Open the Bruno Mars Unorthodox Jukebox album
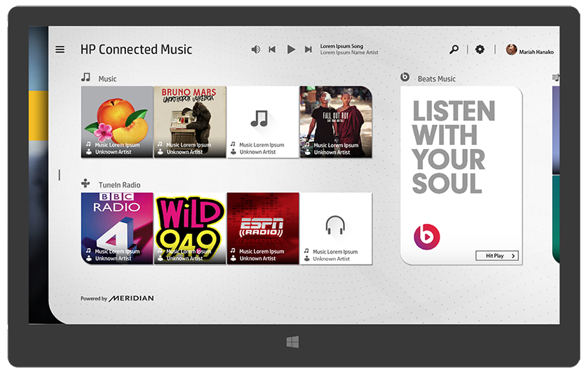588x375 pixels. click(x=190, y=122)
